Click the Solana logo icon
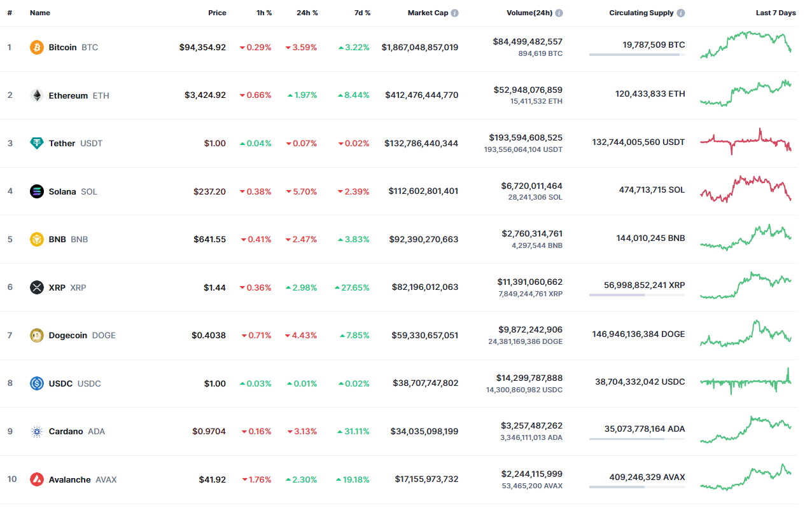The height and width of the screenshot is (508, 812). click(37, 191)
